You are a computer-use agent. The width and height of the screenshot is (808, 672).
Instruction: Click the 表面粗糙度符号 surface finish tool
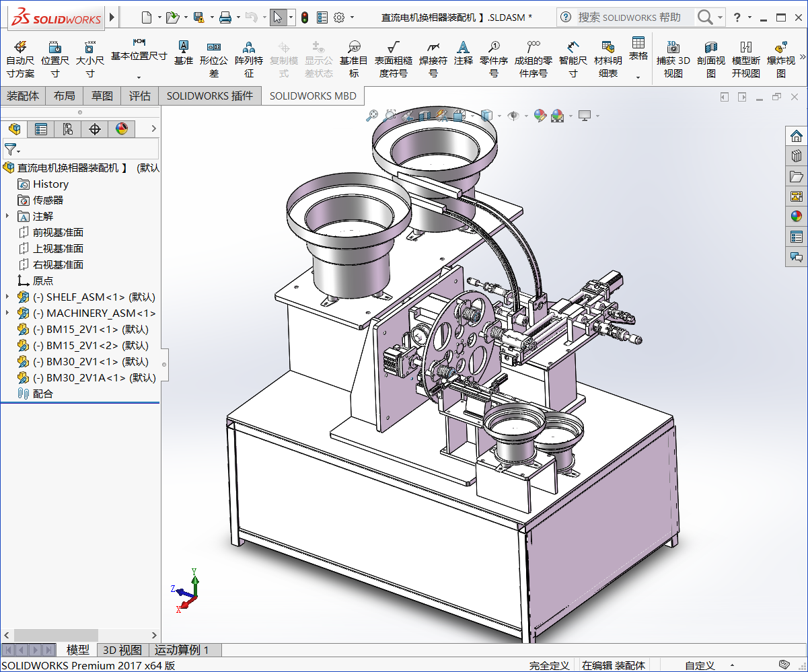click(x=393, y=59)
